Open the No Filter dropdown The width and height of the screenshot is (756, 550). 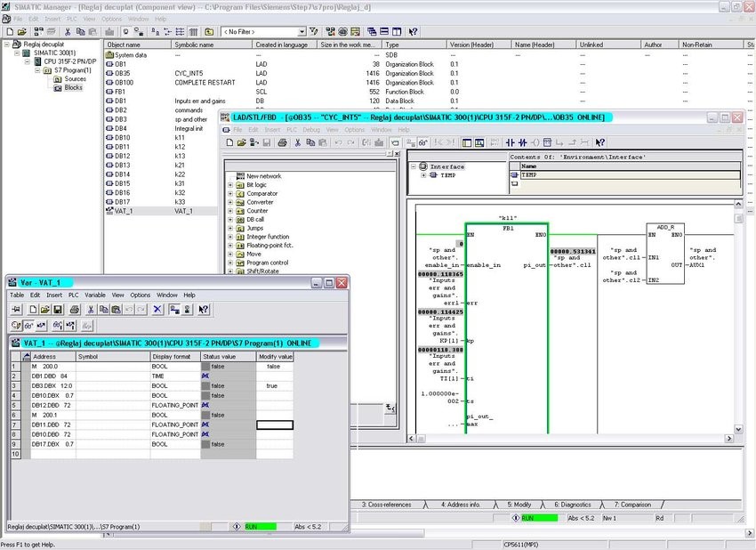[302, 32]
